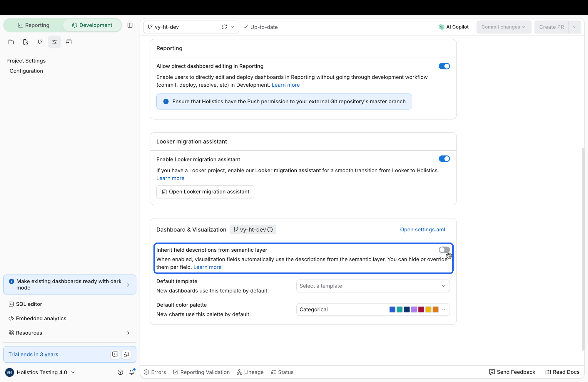Click the info icon next to vy-ht-dev badge
Image resolution: width=588 pixels, height=382 pixels.
tap(270, 230)
